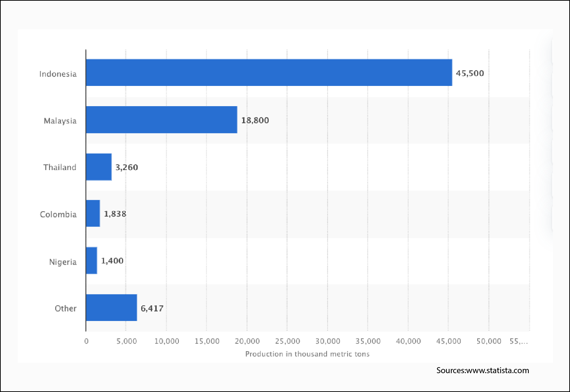The image size is (570, 392).
Task: Click the 25,000 x-axis tick label
Action: coord(287,341)
